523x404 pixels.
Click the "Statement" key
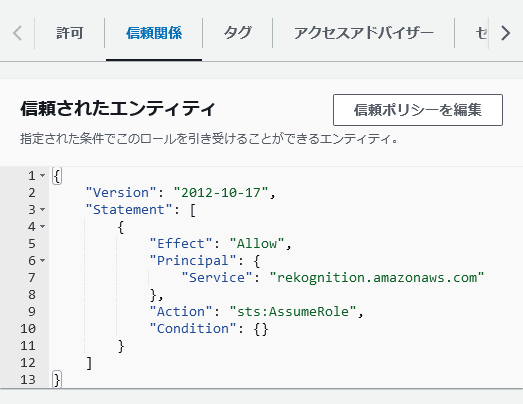[x=129, y=210]
